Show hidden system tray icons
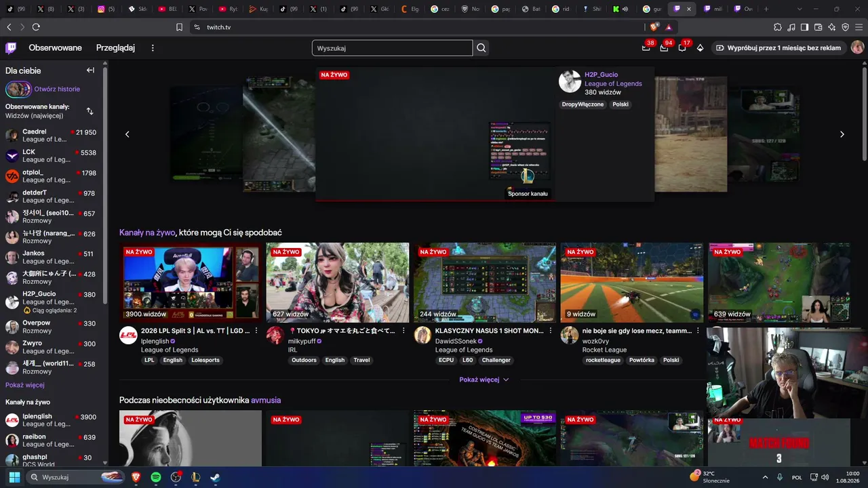The width and height of the screenshot is (868, 488). pos(765,477)
